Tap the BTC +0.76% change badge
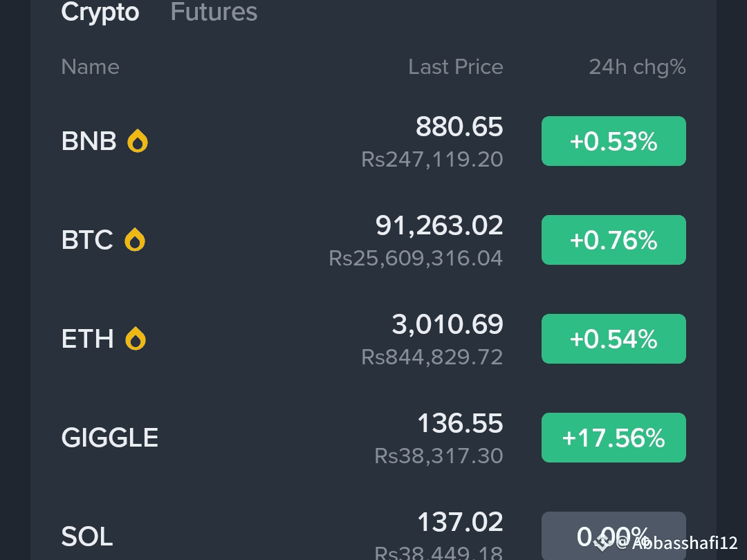This screenshot has width=747, height=560. coord(614,239)
